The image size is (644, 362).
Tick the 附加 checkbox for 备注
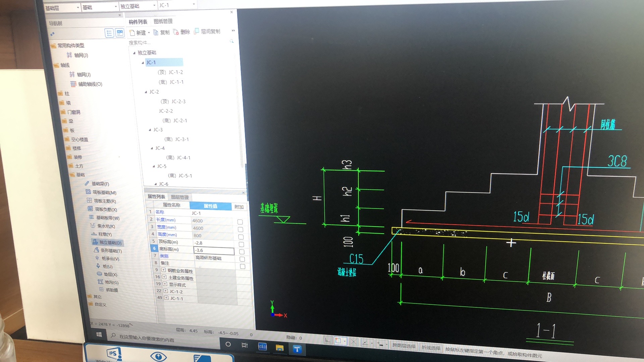coord(243,266)
